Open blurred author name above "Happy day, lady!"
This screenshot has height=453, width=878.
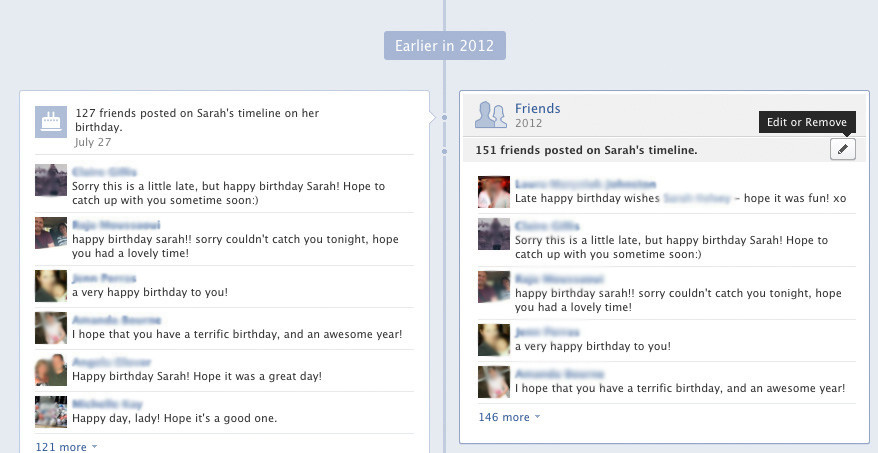[107, 404]
